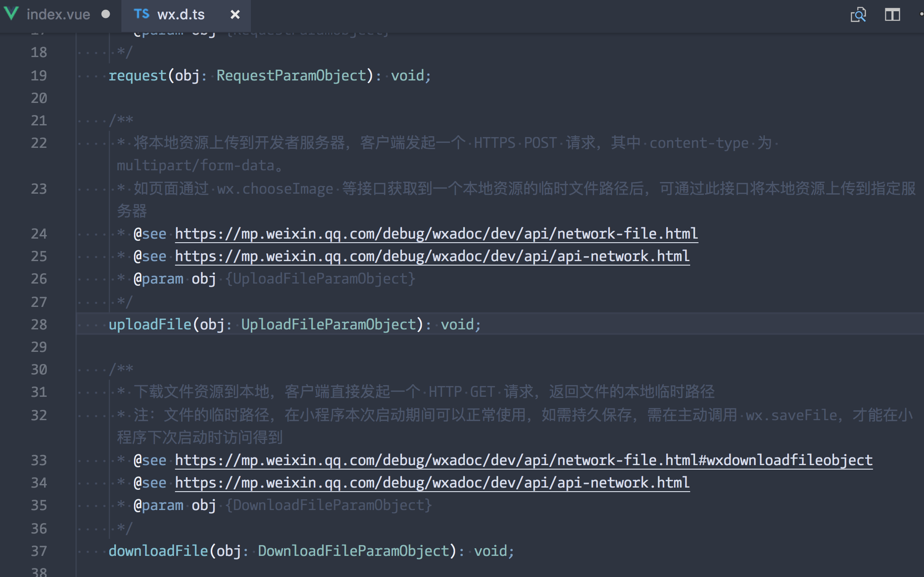Click the TS icon on wx.d.ts tab
The width and height of the screenshot is (924, 577).
141,14
